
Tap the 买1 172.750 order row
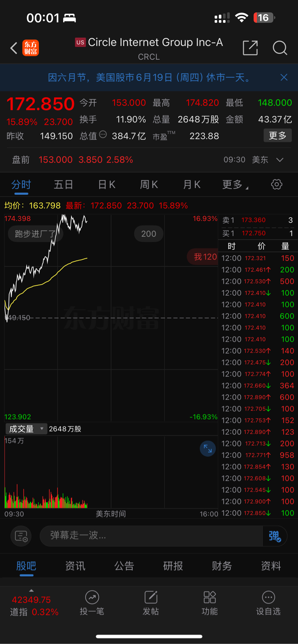(258, 233)
